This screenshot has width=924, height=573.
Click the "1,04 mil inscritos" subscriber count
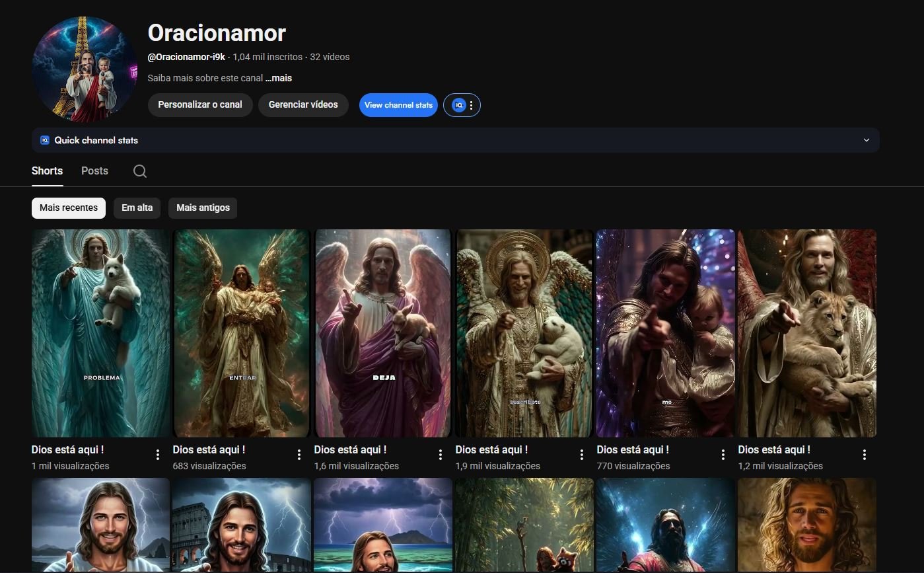(267, 57)
